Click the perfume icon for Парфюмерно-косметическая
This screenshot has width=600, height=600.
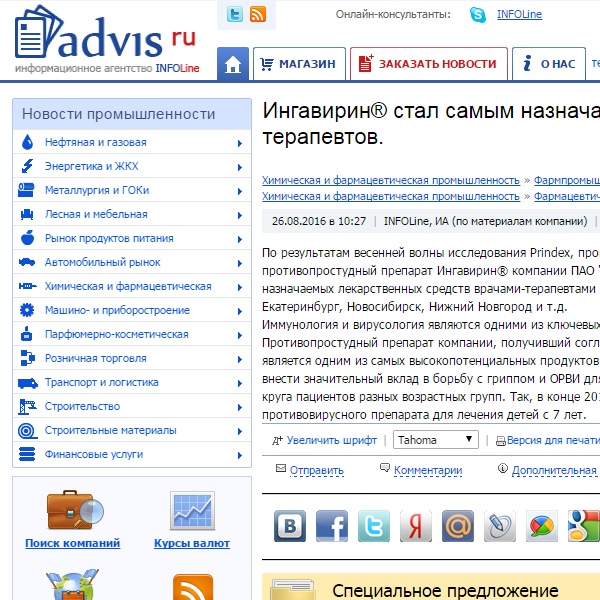pyautogui.click(x=26, y=334)
